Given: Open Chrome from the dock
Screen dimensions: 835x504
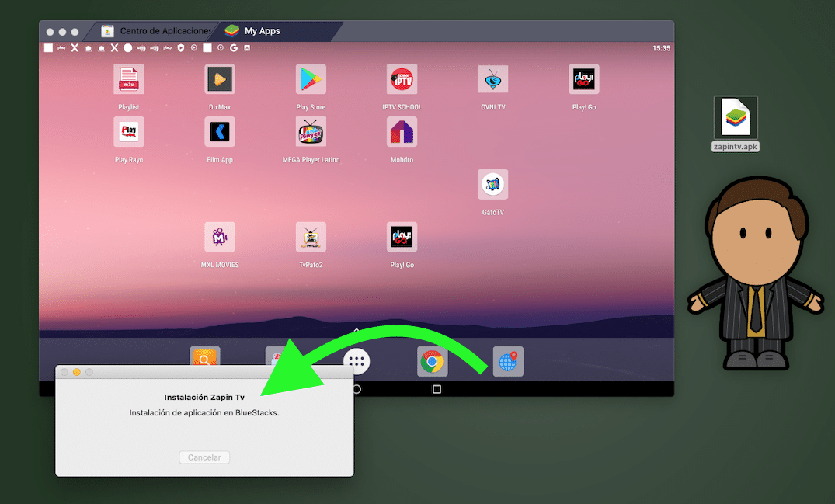Looking at the screenshot, I should (432, 360).
